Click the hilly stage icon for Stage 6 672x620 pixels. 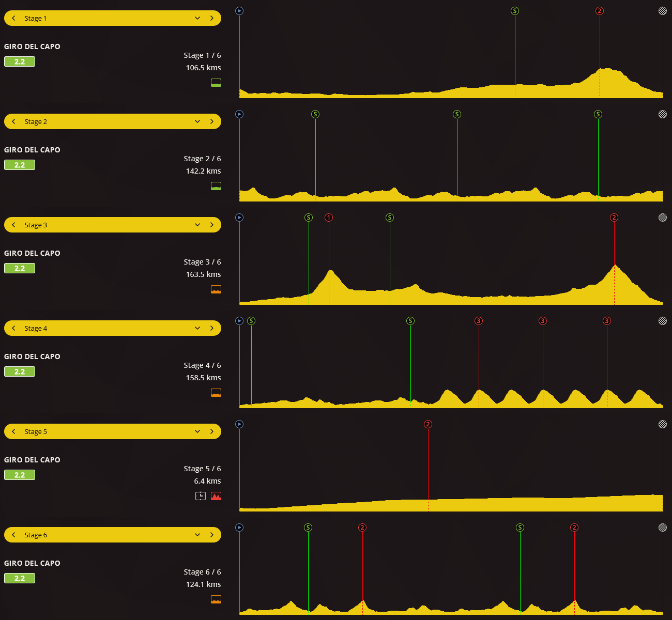pos(216,599)
